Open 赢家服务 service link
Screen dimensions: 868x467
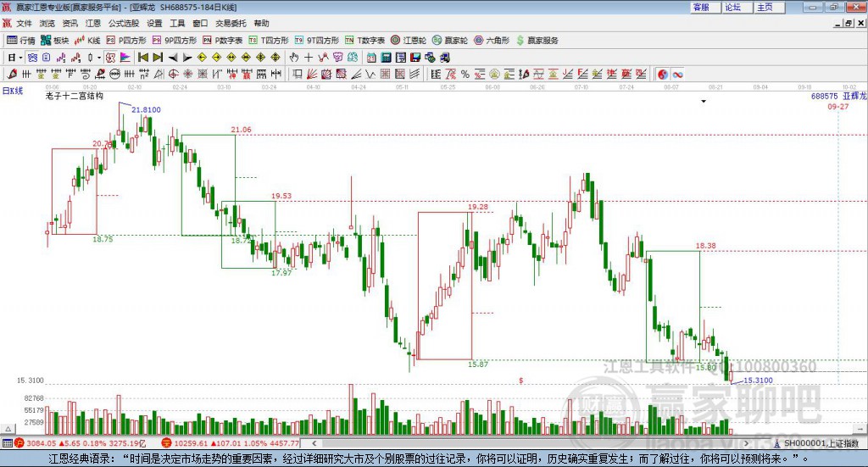[x=537, y=41]
